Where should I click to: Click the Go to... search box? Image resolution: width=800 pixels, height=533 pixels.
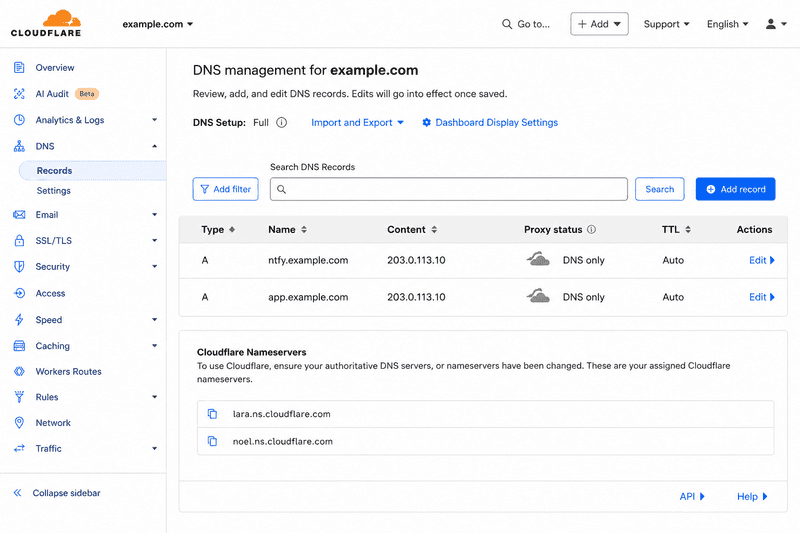point(526,24)
